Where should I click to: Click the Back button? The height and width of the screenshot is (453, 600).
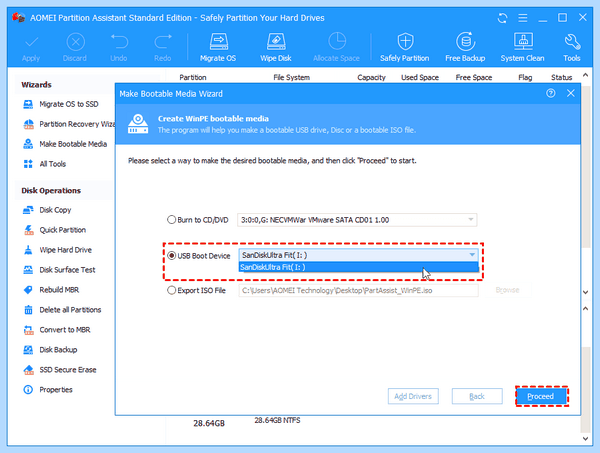[477, 396]
